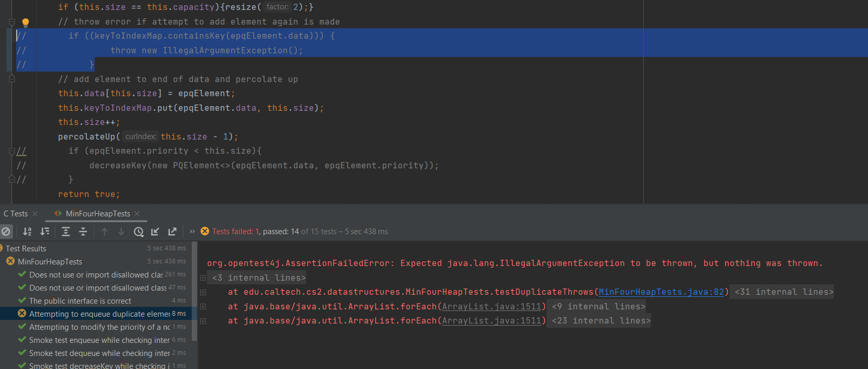Expand the <3 internal lines> fold

[x=259, y=278]
